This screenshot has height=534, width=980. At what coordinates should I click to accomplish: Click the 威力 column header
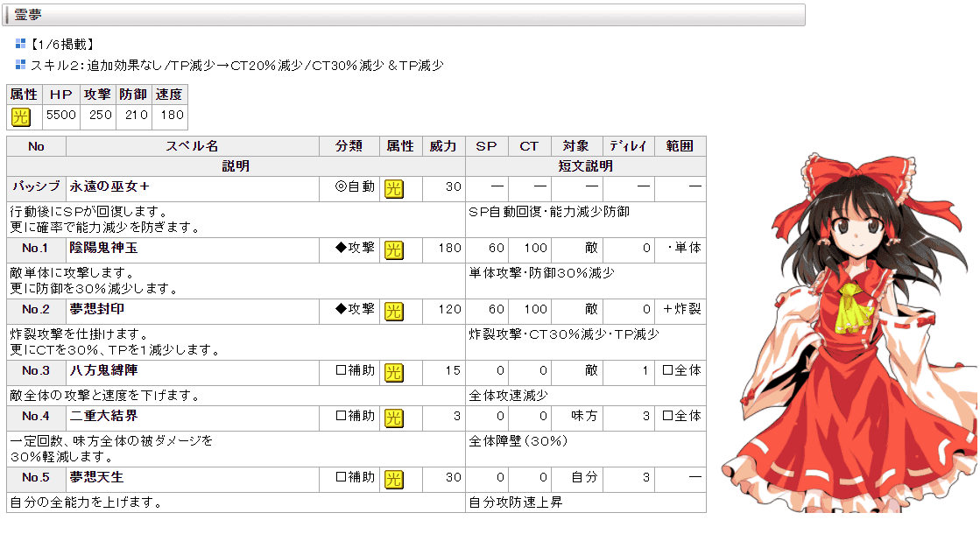point(443,146)
